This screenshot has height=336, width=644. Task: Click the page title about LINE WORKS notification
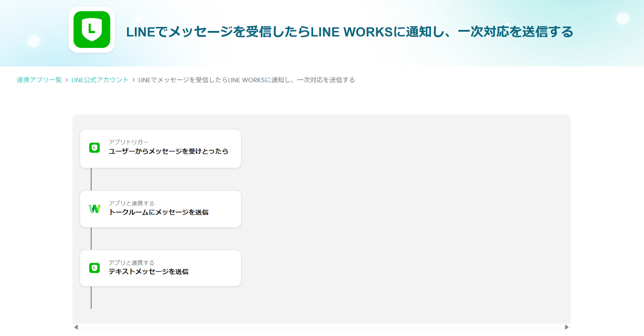click(350, 32)
